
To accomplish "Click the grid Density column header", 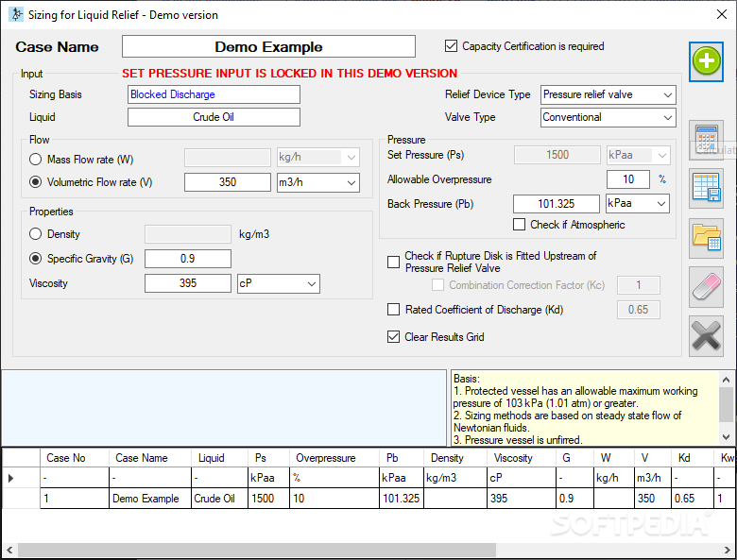I will click(455, 458).
